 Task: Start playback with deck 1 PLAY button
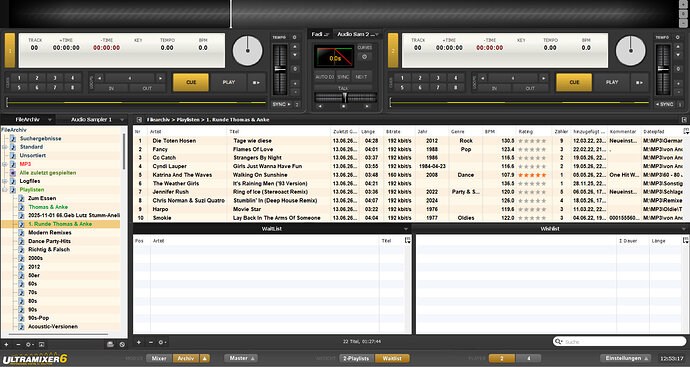point(228,82)
